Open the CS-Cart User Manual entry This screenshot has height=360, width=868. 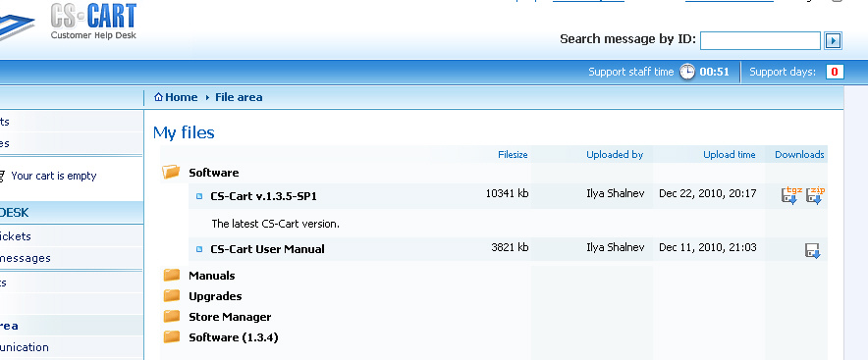(x=267, y=249)
